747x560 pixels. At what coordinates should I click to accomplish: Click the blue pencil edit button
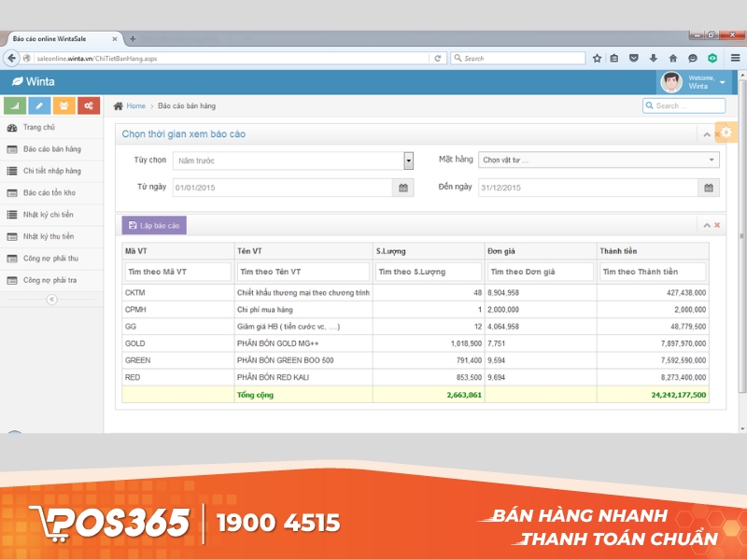tap(39, 105)
